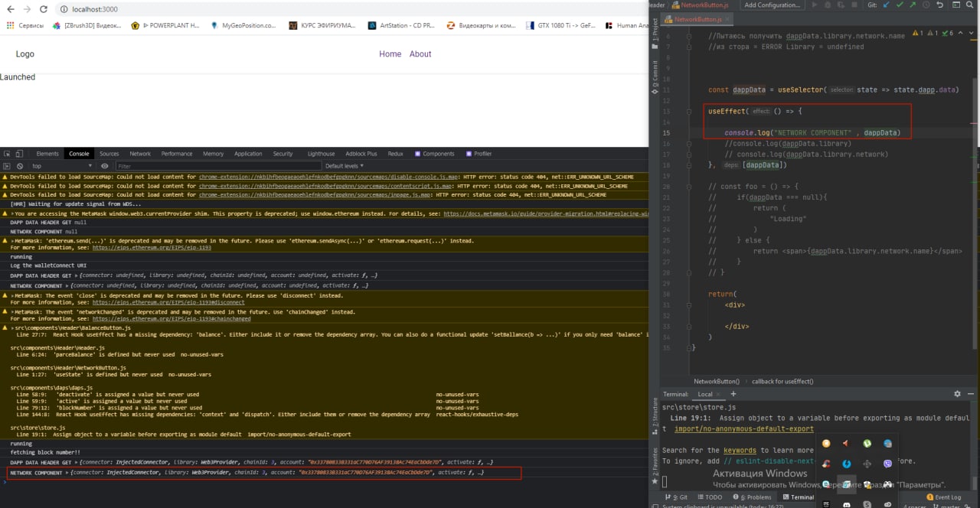Viewport: 980px width, 508px height.
Task: Open the Memory DevTools tab
Action: click(214, 154)
